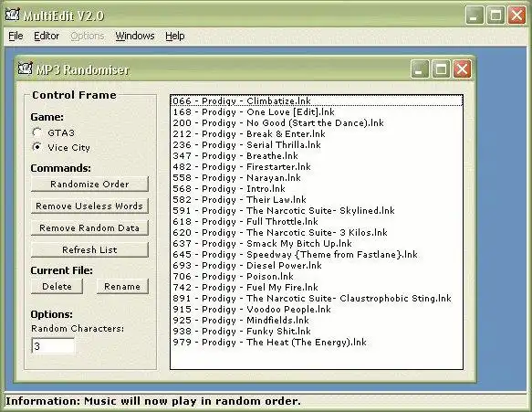Click the Rename button
Screen dimensions: 532x412
pyautogui.click(x=122, y=286)
